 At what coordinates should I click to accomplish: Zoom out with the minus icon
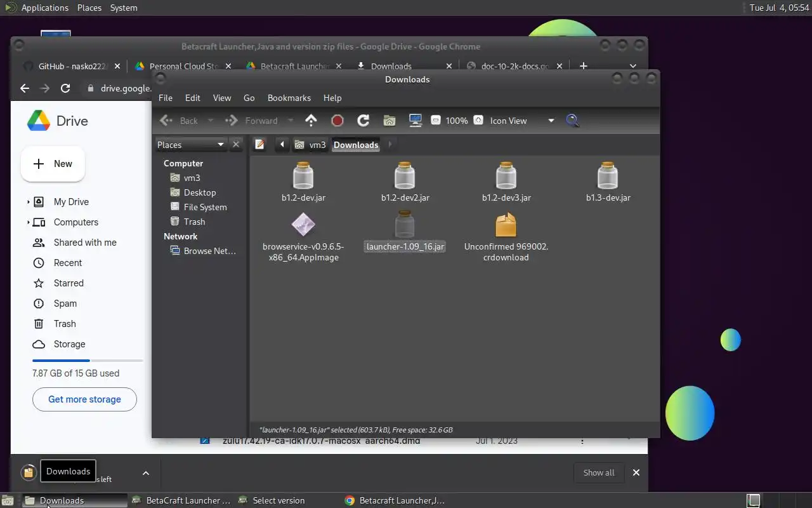click(x=435, y=120)
